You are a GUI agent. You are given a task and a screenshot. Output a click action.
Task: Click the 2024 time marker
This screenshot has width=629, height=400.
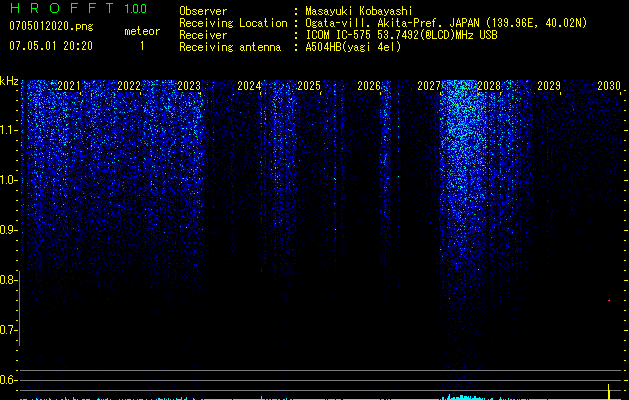pos(249,85)
